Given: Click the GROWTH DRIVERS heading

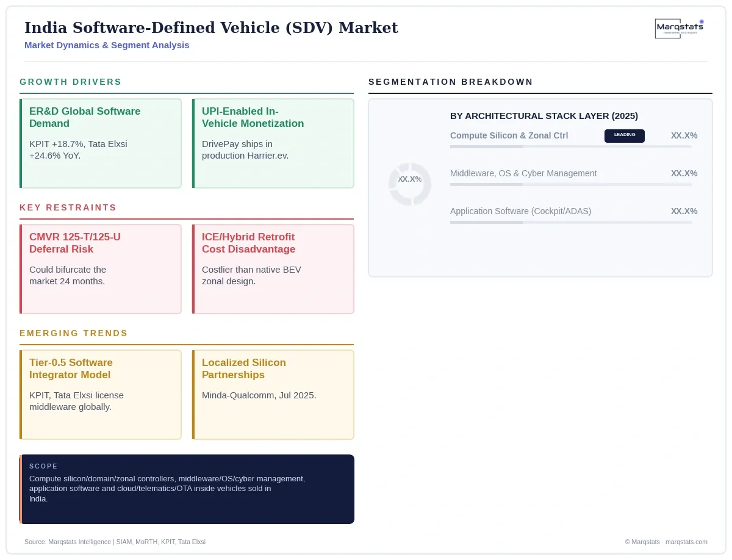Looking at the screenshot, I should 71,82.
